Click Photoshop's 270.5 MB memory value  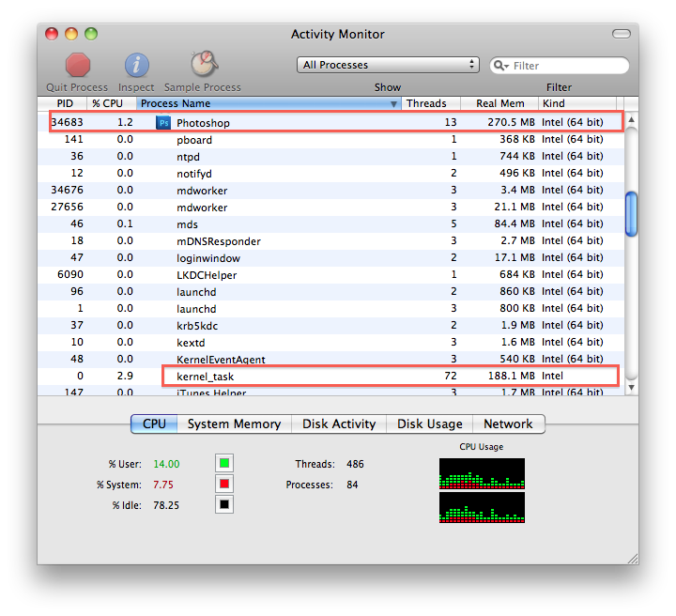point(511,122)
